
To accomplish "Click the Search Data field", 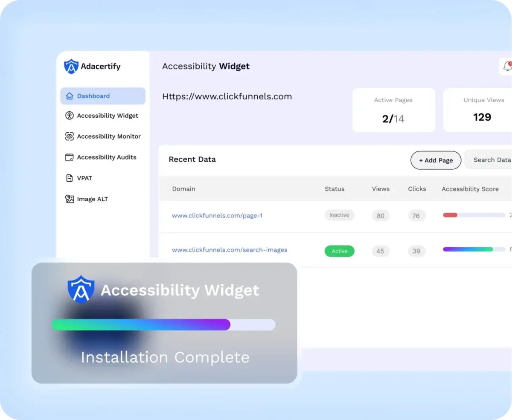I will [488, 160].
